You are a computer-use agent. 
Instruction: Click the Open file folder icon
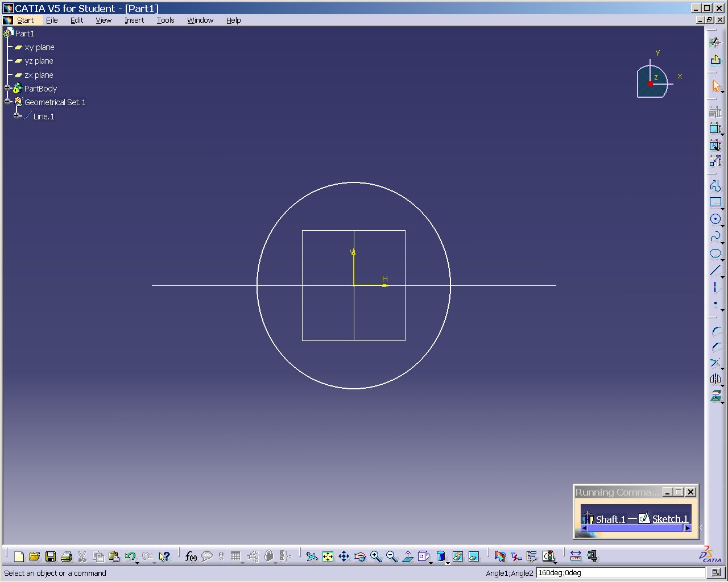pyautogui.click(x=35, y=556)
